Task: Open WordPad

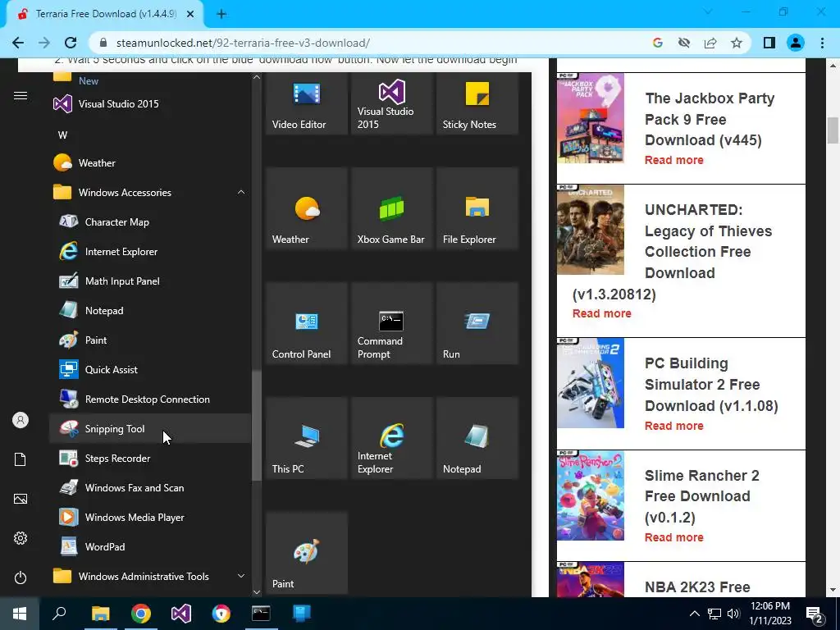Action: (150, 546)
